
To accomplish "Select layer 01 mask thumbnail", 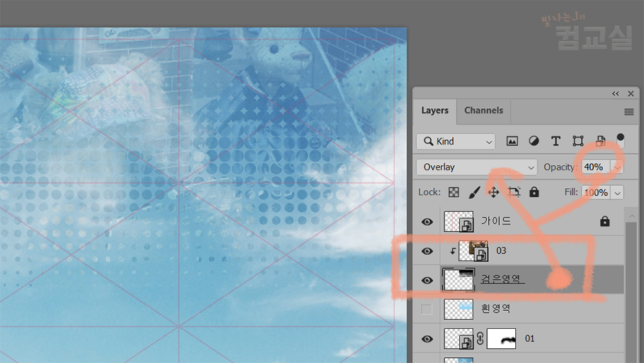I will click(501, 338).
